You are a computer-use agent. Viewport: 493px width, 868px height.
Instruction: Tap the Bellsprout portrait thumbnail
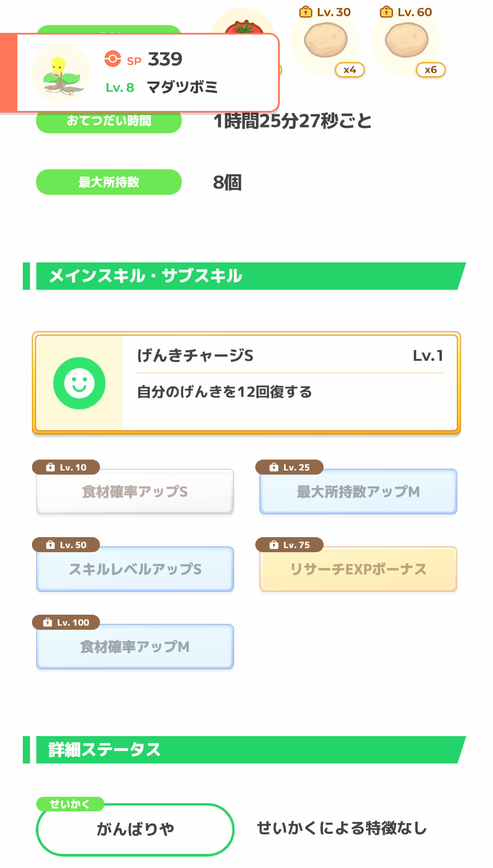(61, 73)
